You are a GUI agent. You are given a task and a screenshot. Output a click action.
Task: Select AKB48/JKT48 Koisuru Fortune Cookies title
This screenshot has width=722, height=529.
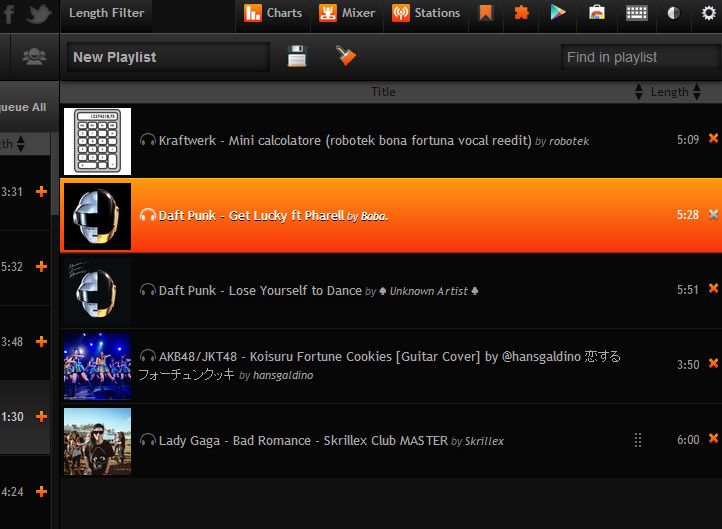pos(379,365)
